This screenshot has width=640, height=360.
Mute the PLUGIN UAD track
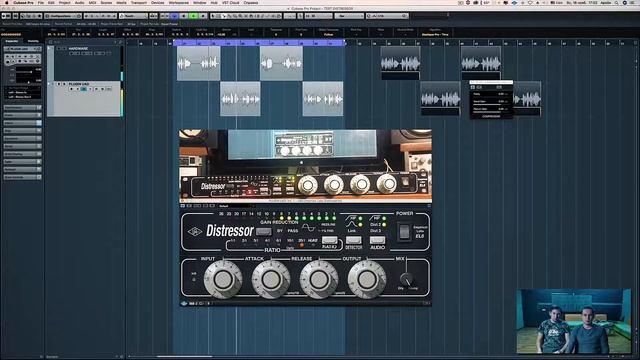(59, 84)
